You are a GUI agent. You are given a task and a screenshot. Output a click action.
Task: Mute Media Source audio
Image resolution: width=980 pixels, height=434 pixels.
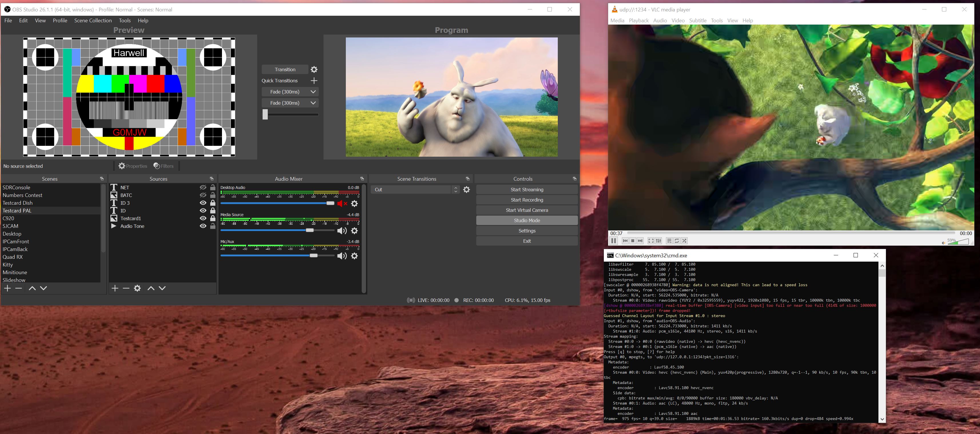coord(342,231)
